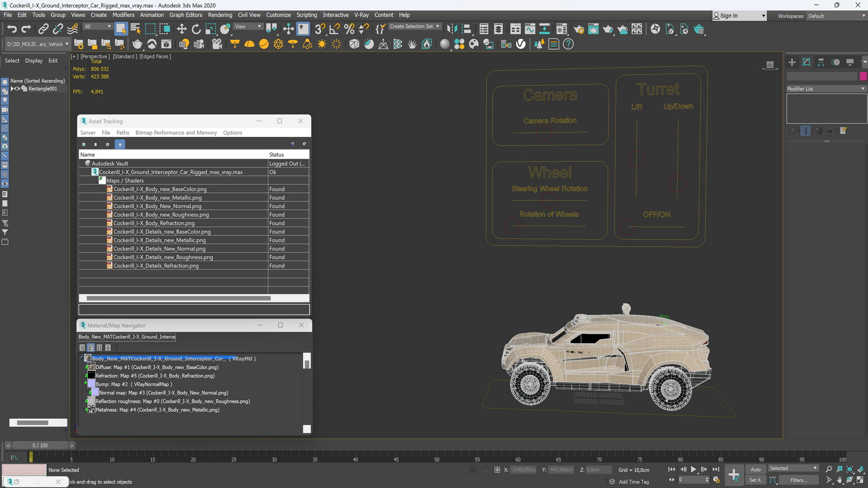This screenshot has height=488, width=868.
Task: Toggle selection lock padlock in status bar
Action: point(485,470)
